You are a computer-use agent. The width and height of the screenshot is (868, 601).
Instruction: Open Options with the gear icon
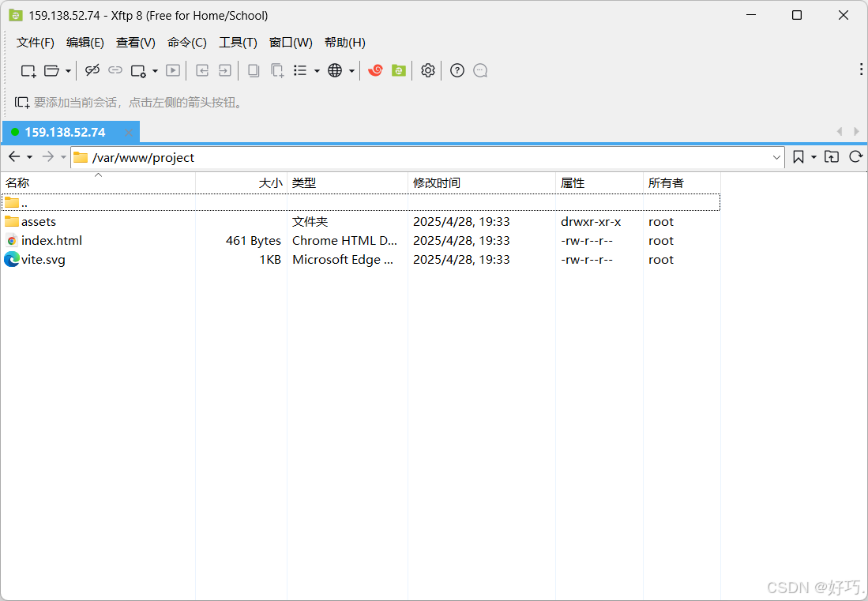[428, 70]
